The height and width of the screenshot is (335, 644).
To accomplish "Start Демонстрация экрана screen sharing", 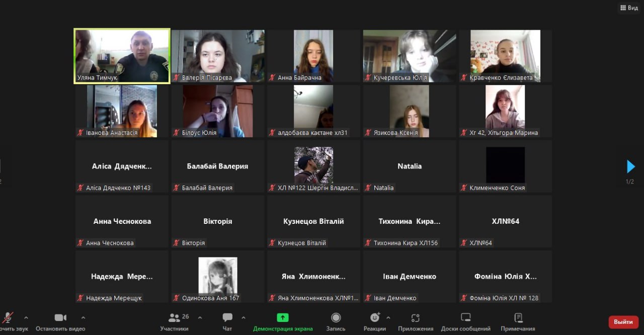I will 283,322.
